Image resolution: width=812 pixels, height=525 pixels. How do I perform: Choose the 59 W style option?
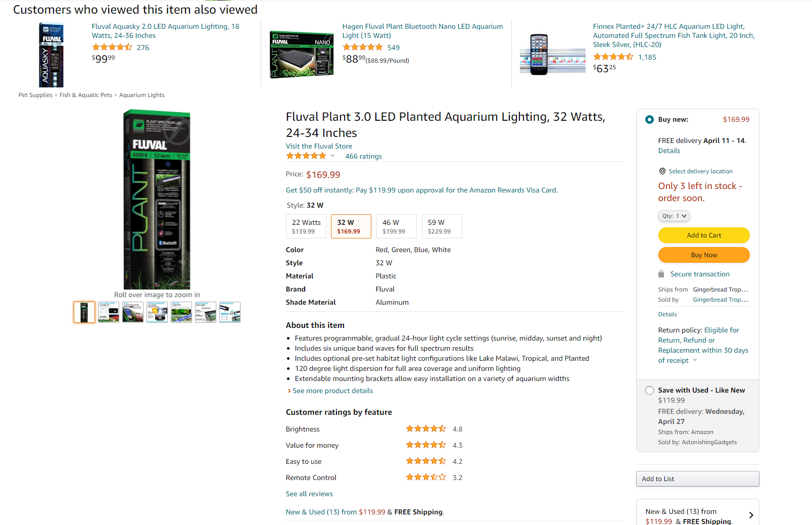442,226
